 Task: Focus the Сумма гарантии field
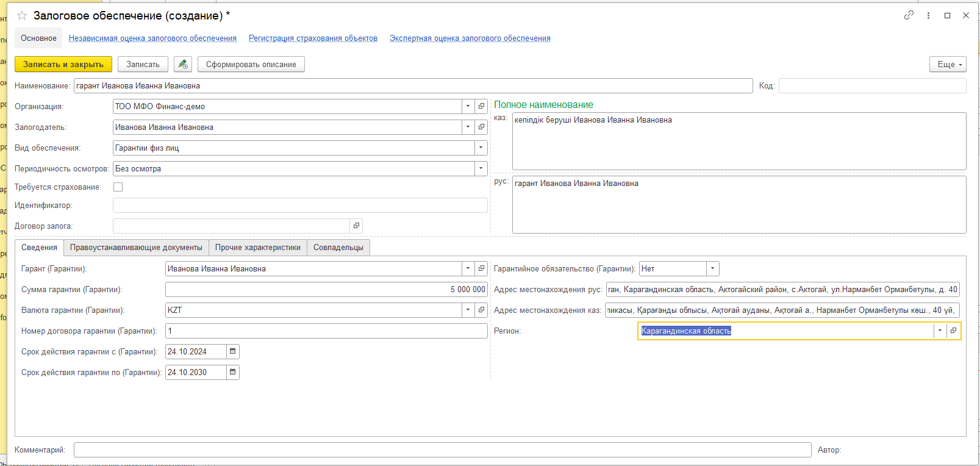[326, 289]
